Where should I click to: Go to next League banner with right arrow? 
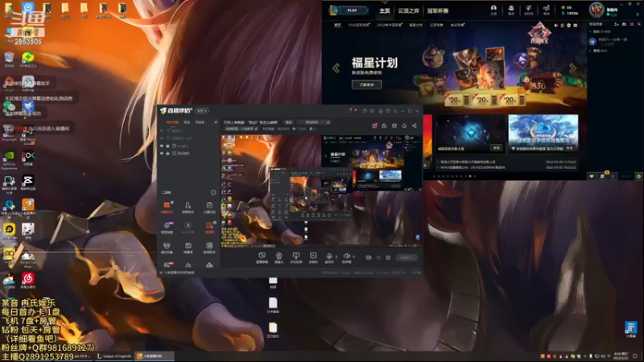tap(572, 68)
